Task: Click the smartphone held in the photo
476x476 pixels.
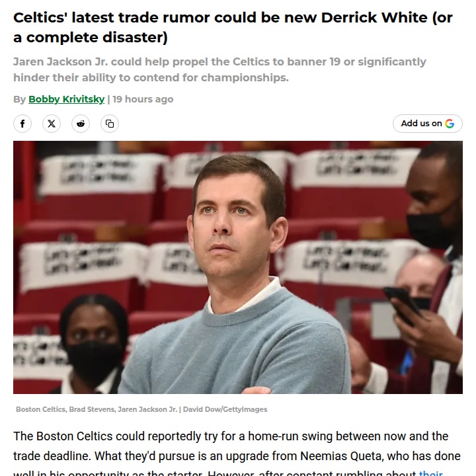Action: tap(403, 305)
